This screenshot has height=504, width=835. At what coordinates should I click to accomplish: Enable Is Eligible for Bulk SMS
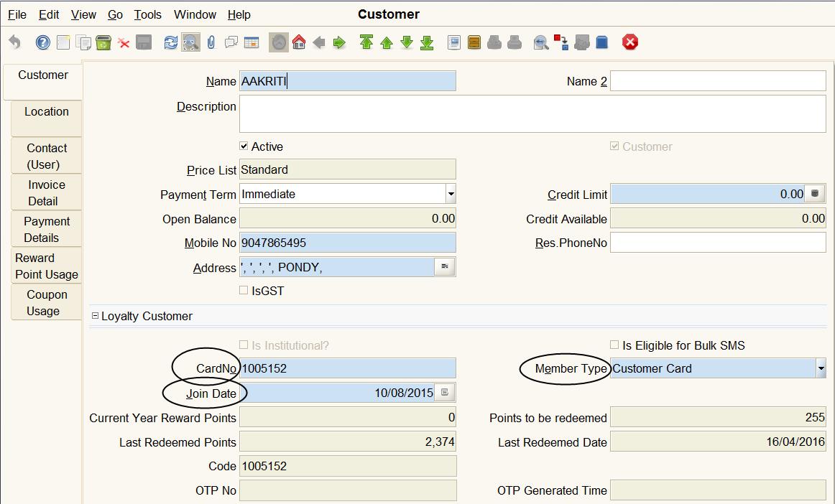[614, 345]
